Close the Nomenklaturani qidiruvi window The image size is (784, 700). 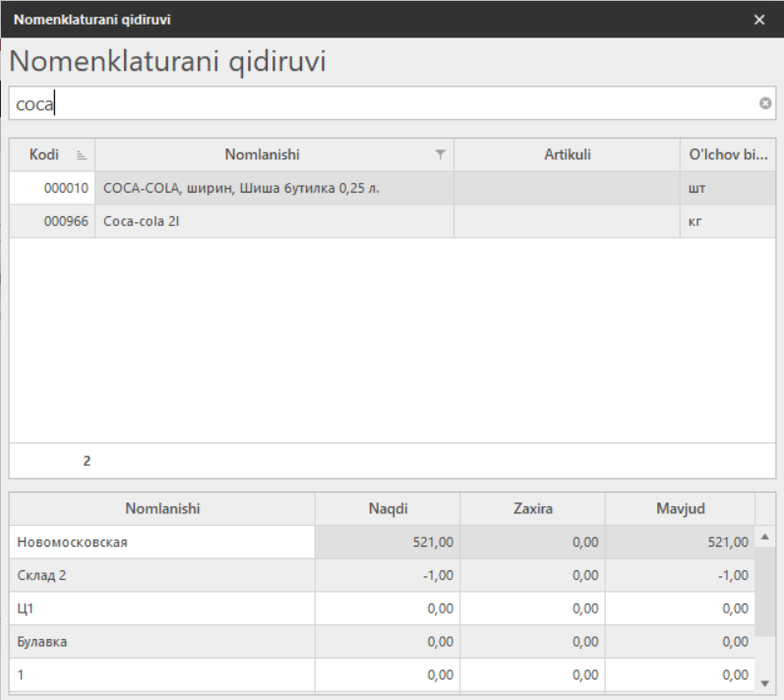click(759, 20)
